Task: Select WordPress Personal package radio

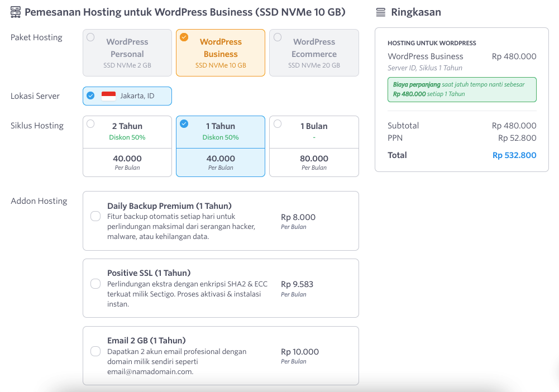Action: click(x=90, y=37)
